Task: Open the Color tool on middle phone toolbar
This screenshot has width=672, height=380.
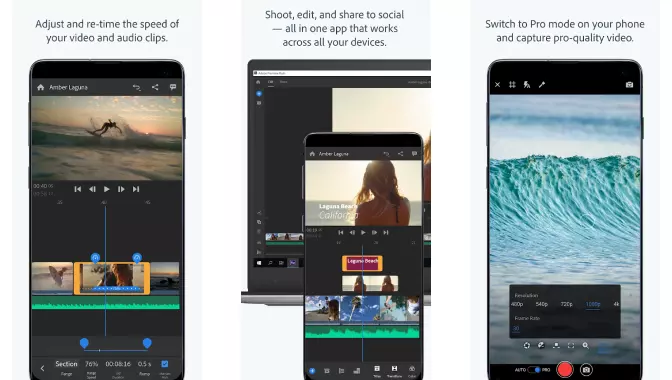Action: 412,371
